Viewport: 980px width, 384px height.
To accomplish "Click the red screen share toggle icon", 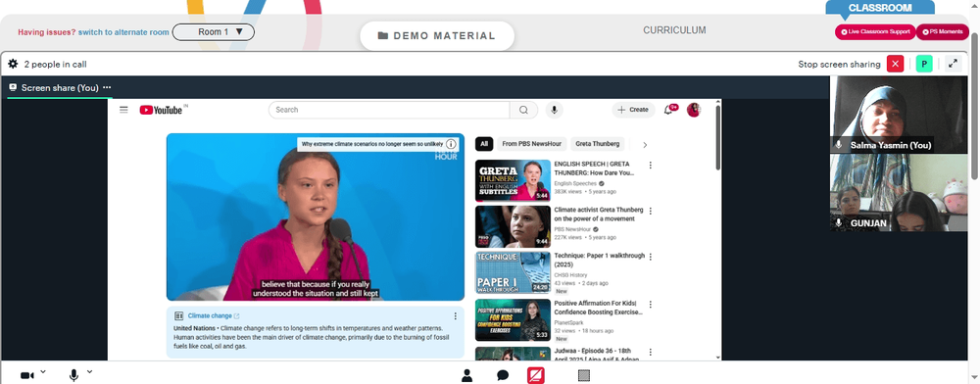I will 536,375.
